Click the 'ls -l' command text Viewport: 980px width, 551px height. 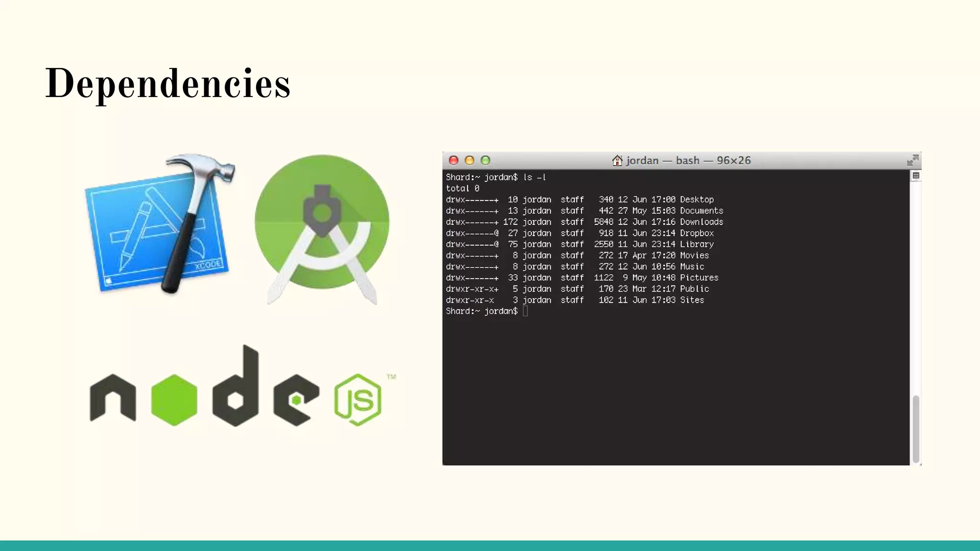(535, 177)
